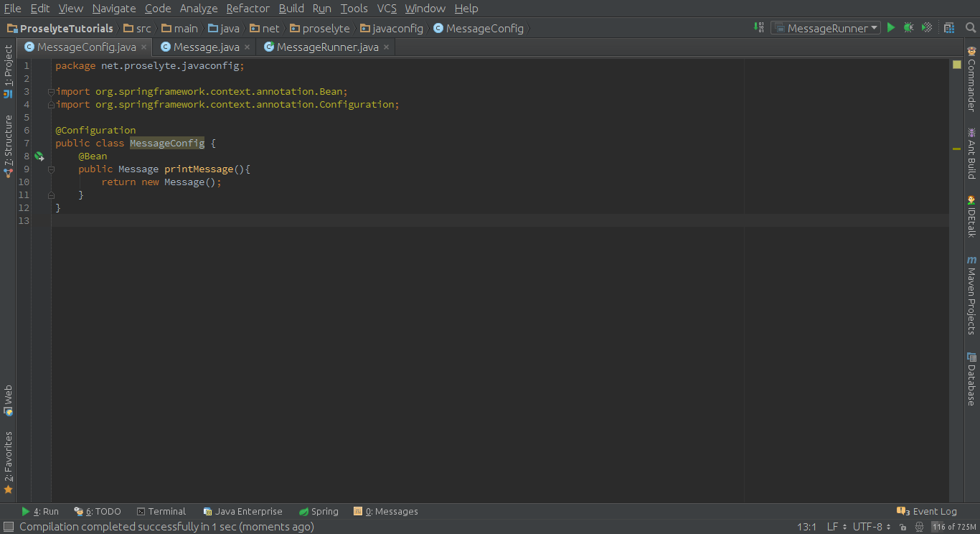980x534 pixels.
Task: Open the 2: Favorites tool window
Action: (8, 463)
